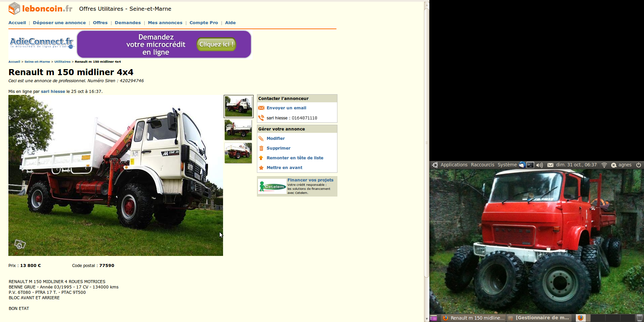644x322 pixels.
Task: Click the trash bin icon beside Supprimer
Action: pyautogui.click(x=261, y=148)
